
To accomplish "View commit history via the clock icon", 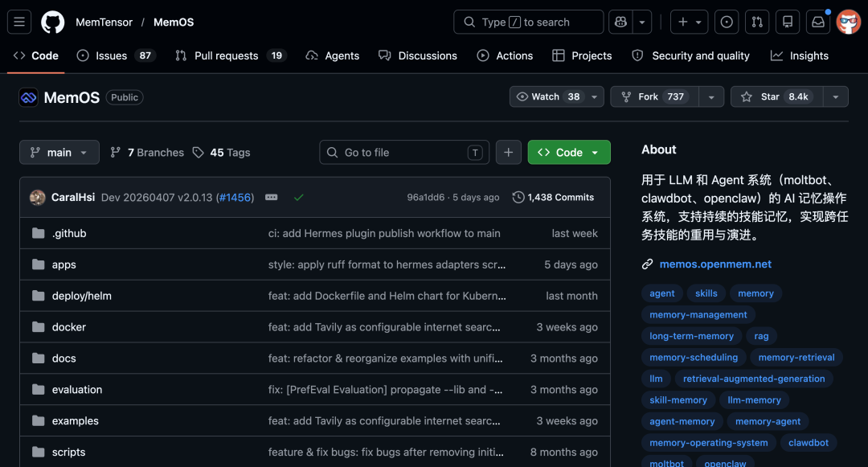I will click(x=518, y=197).
